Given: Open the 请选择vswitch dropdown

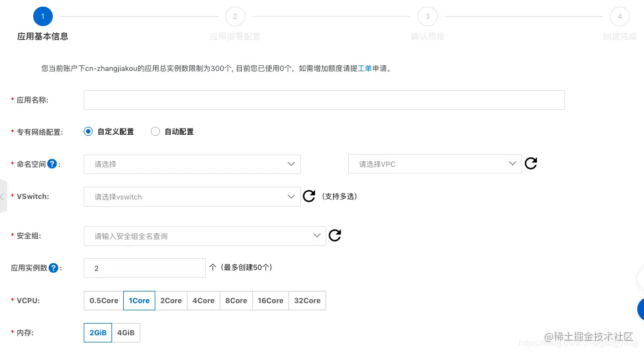Looking at the screenshot, I should pyautogui.click(x=192, y=196).
